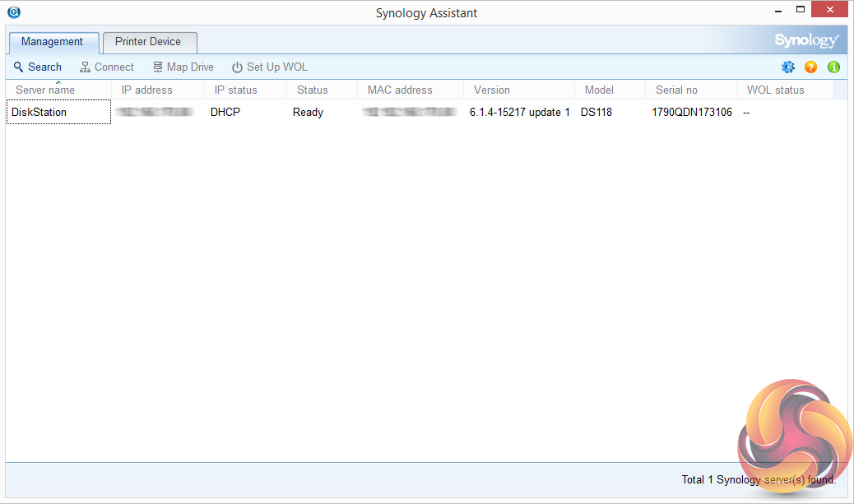The width and height of the screenshot is (854, 504).
Task: Click the Connect toolbar button
Action: click(107, 67)
